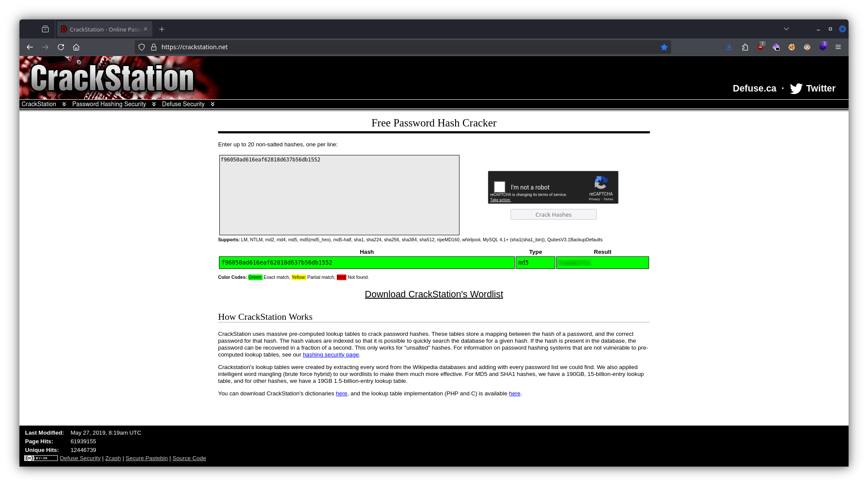
Task: Expand the Password Hashing Security chevron
Action: [154, 104]
